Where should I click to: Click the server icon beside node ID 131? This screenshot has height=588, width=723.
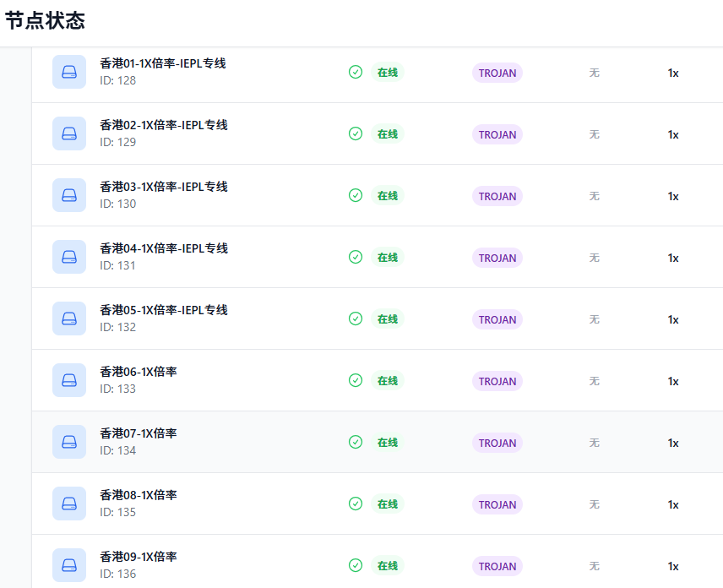click(x=69, y=257)
